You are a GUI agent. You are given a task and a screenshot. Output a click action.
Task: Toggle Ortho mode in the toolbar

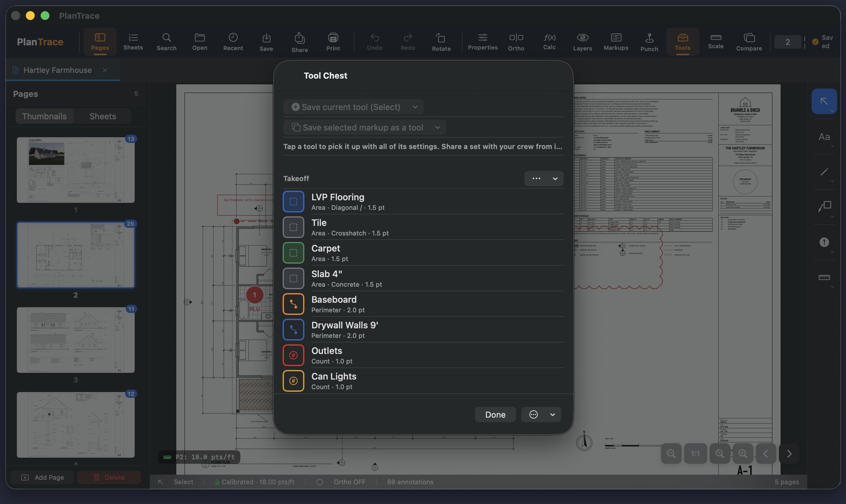coord(516,42)
